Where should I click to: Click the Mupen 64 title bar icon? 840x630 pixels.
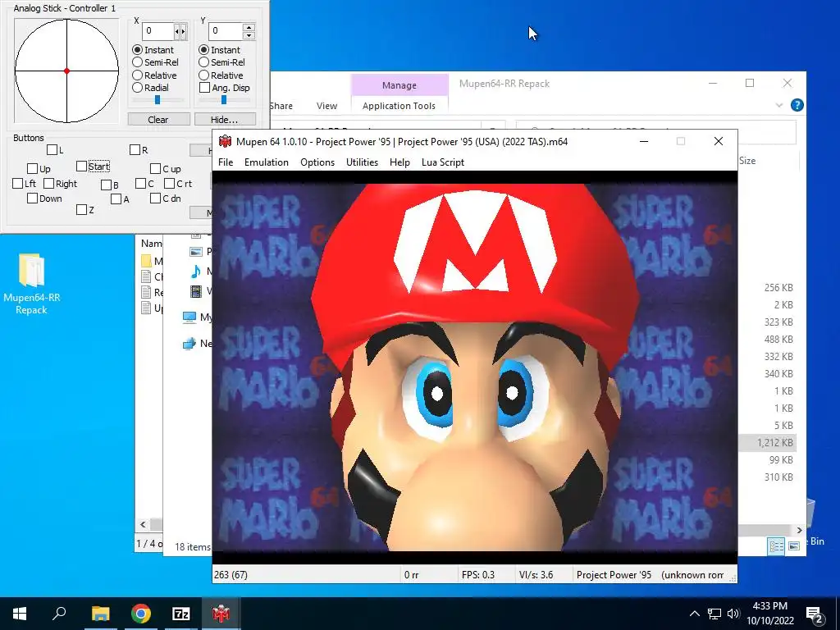pyautogui.click(x=225, y=141)
